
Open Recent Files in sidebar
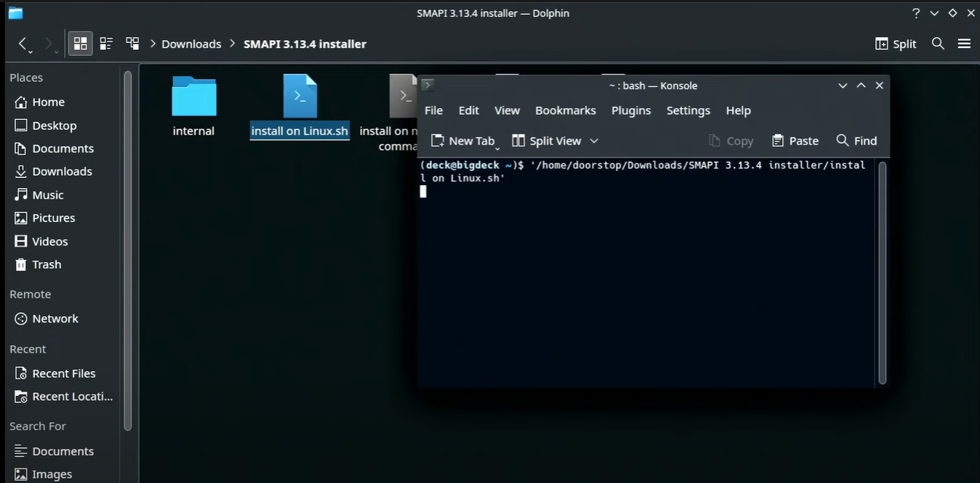[x=63, y=373]
